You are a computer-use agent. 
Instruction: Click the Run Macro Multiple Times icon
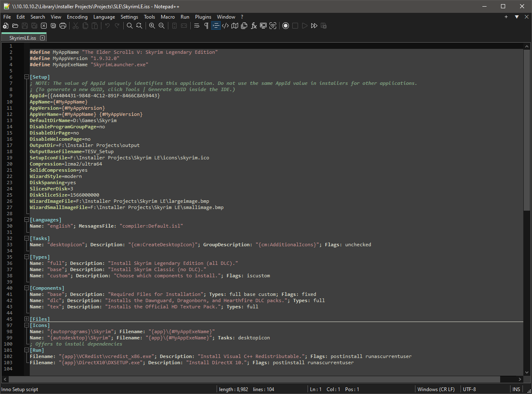pyautogui.click(x=314, y=26)
